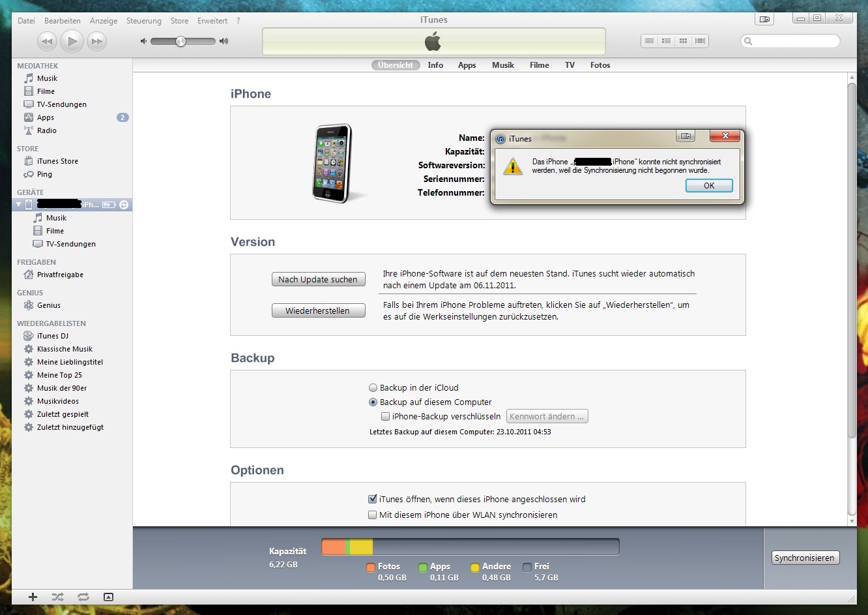This screenshot has width=868, height=615.
Task: Open the Steuerung menu
Action: point(143,21)
